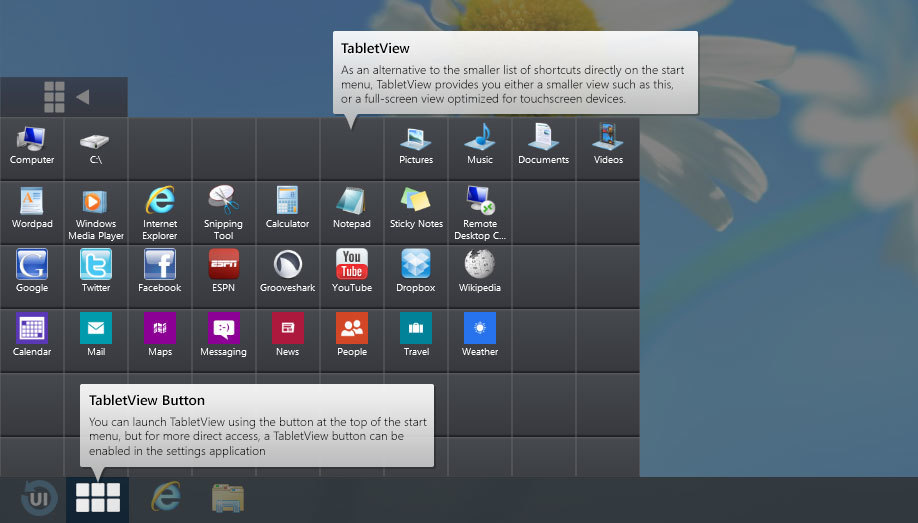Open the News app tile
Viewport: 918px width, 523px height.
287,340
